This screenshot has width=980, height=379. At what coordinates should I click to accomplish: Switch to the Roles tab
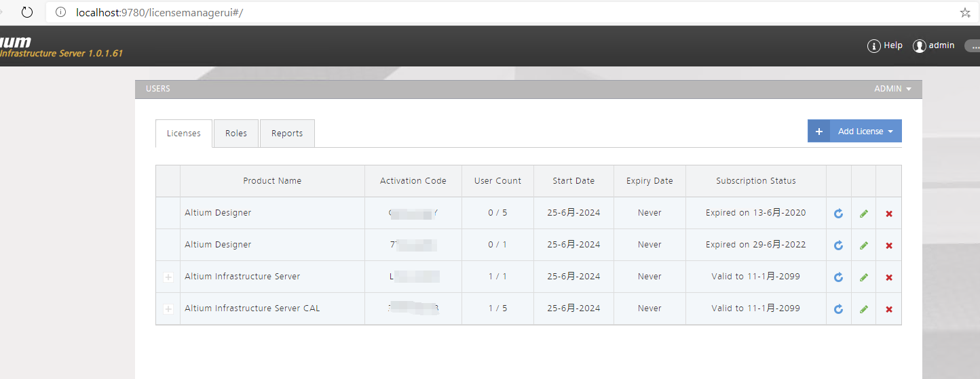pyautogui.click(x=236, y=134)
